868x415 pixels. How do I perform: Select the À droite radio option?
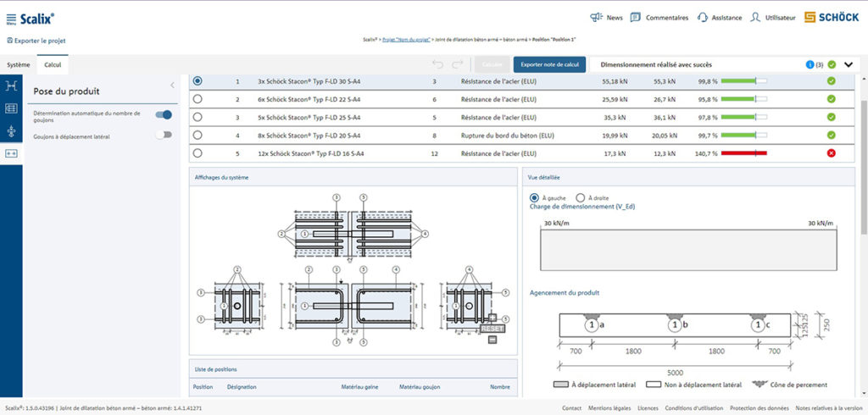[x=580, y=197]
